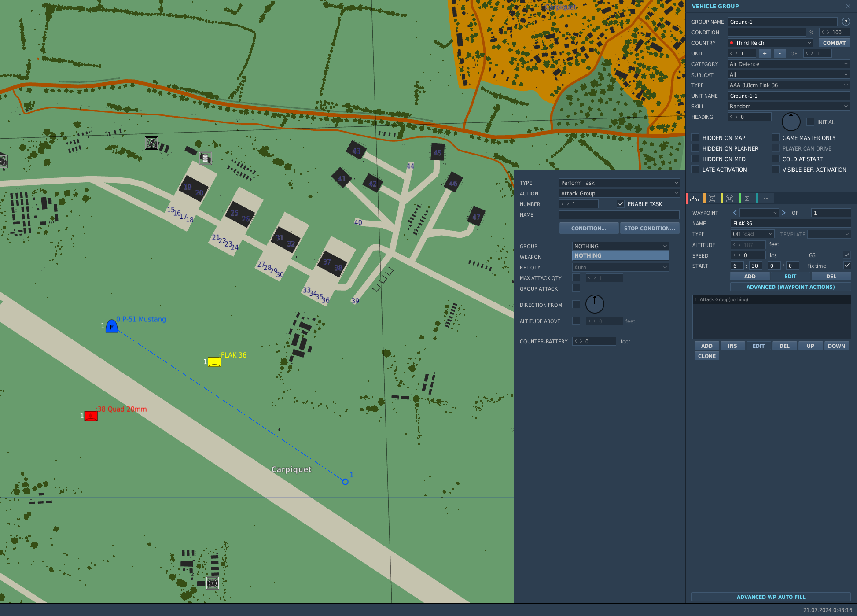Click parking spot 43 on map
857x616 pixels.
pyautogui.click(x=357, y=151)
